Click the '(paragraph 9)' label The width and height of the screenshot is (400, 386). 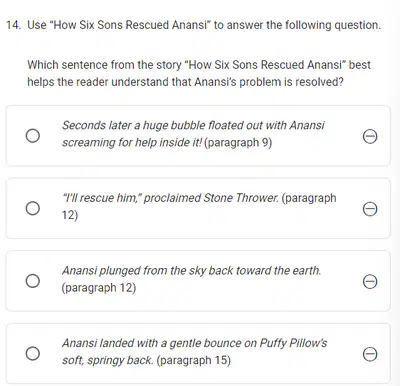(238, 142)
